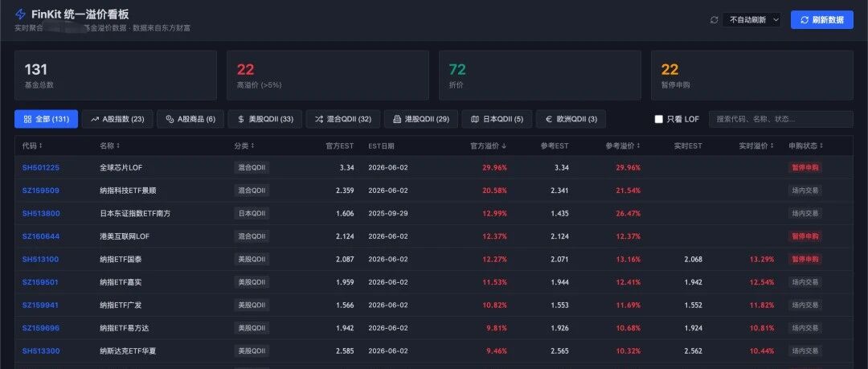Open fund code link SH513100

(x=40, y=260)
